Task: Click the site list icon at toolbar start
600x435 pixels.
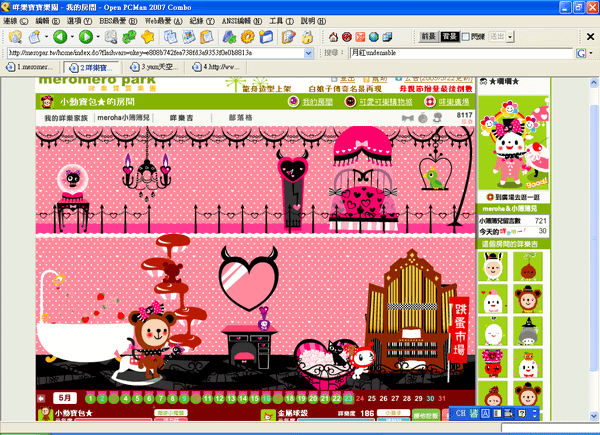Action: point(15,37)
